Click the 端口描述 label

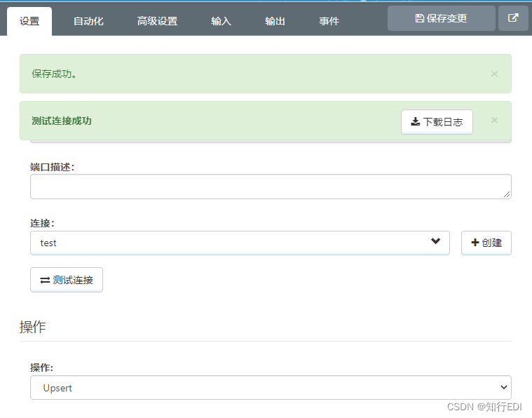pos(53,167)
